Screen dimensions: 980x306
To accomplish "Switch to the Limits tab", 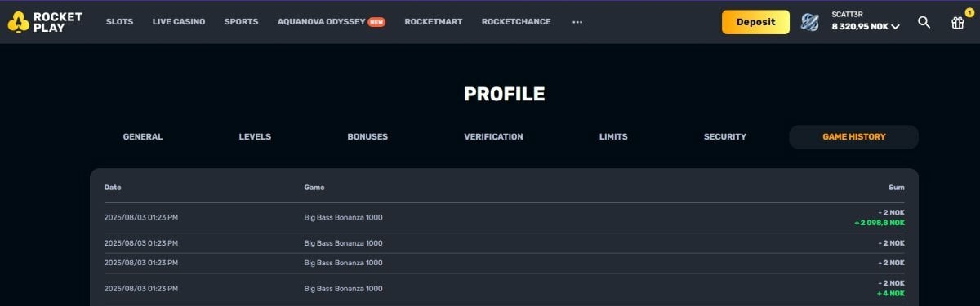I will click(x=613, y=137).
